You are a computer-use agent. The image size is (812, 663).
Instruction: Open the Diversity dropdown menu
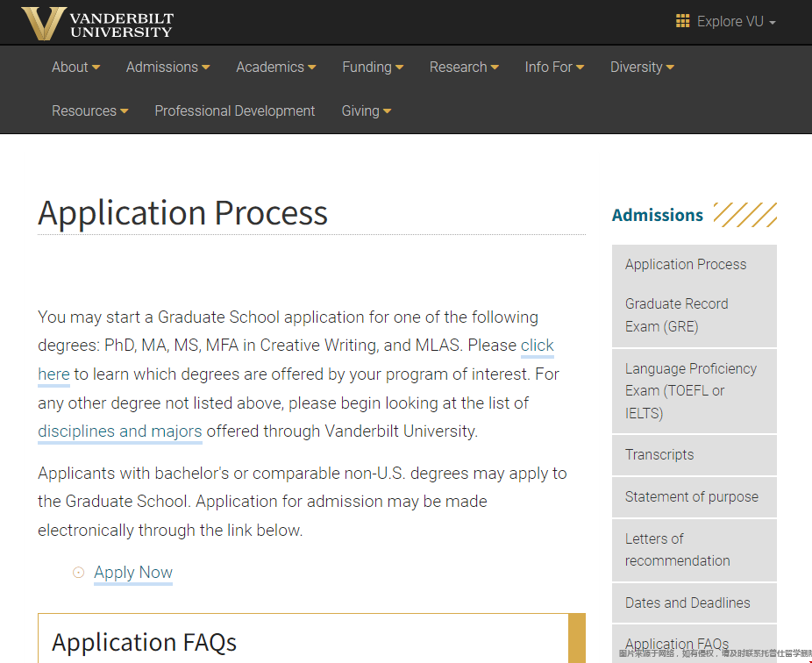[x=642, y=68]
